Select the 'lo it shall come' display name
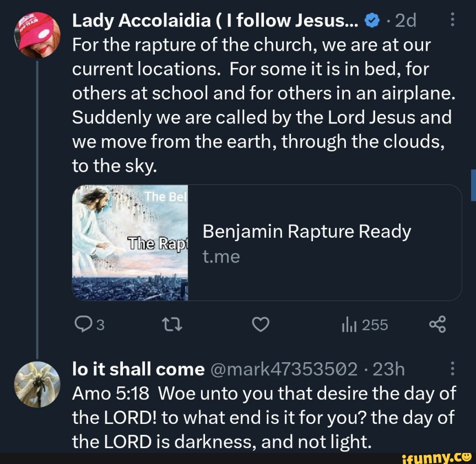The image size is (476, 464). [x=137, y=369]
